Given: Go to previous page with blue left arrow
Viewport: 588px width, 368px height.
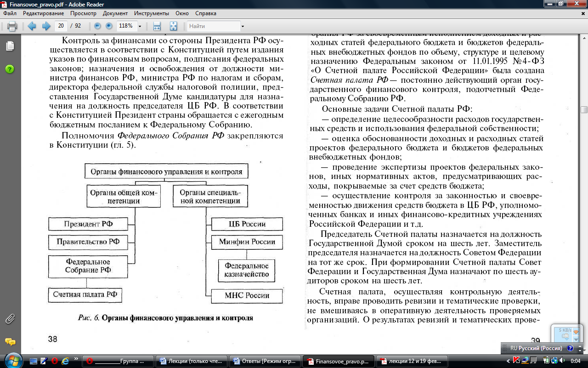Looking at the screenshot, I should point(32,26).
